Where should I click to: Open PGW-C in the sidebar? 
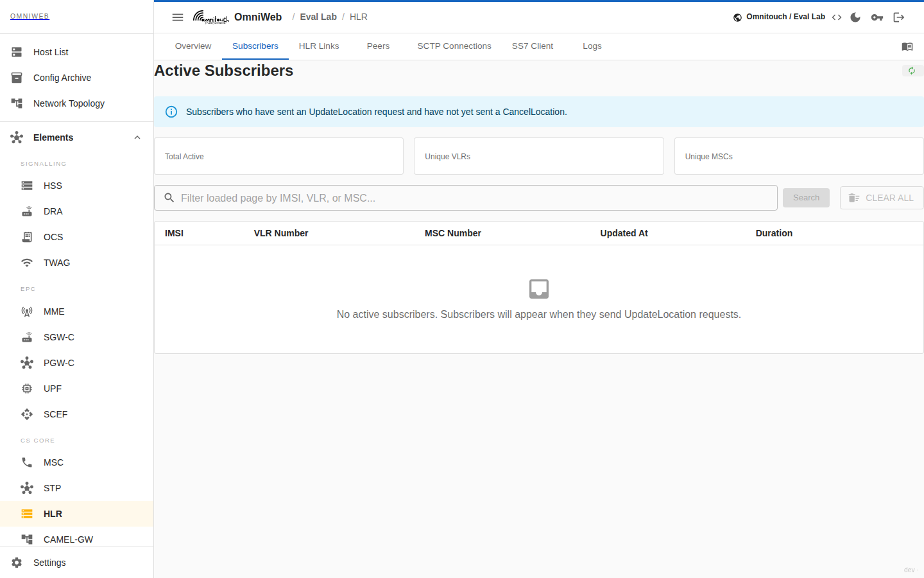coord(77,363)
